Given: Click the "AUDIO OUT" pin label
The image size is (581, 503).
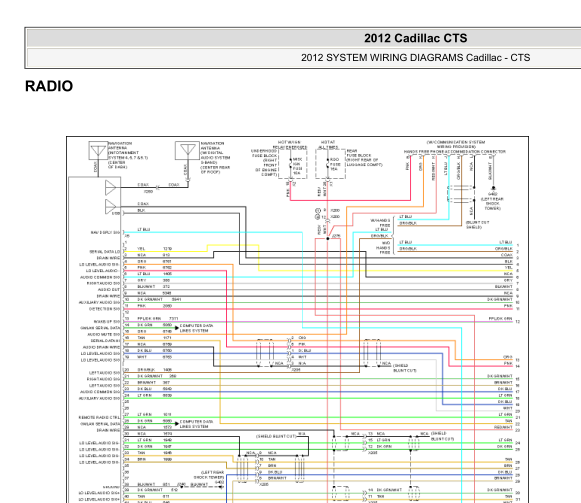Looking at the screenshot, I should [109, 289].
